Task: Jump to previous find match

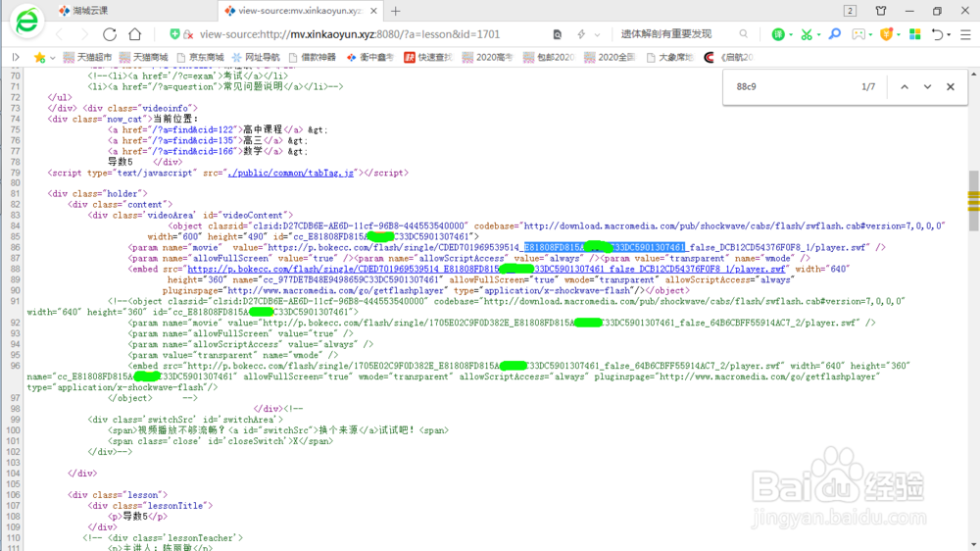Action: 905,87
